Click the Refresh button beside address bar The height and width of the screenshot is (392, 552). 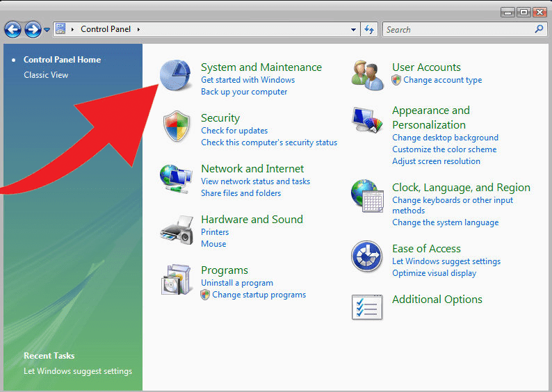coord(369,30)
